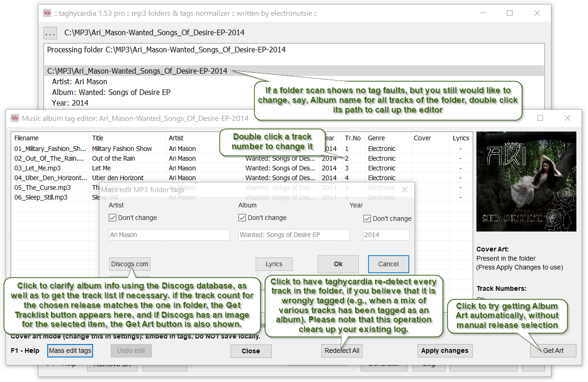
Task: Sort by Genre column header
Action: tap(388, 138)
